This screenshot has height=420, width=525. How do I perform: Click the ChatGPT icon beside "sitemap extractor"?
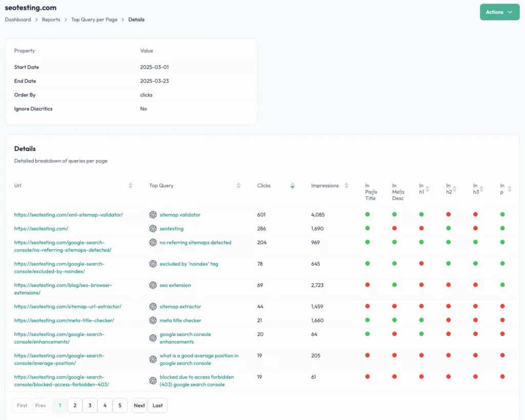[153, 306]
